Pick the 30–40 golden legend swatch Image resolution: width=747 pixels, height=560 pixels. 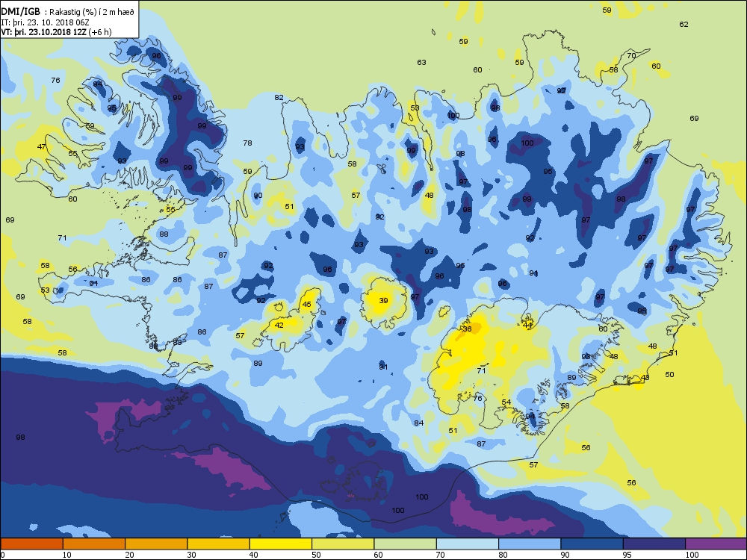click(219, 544)
